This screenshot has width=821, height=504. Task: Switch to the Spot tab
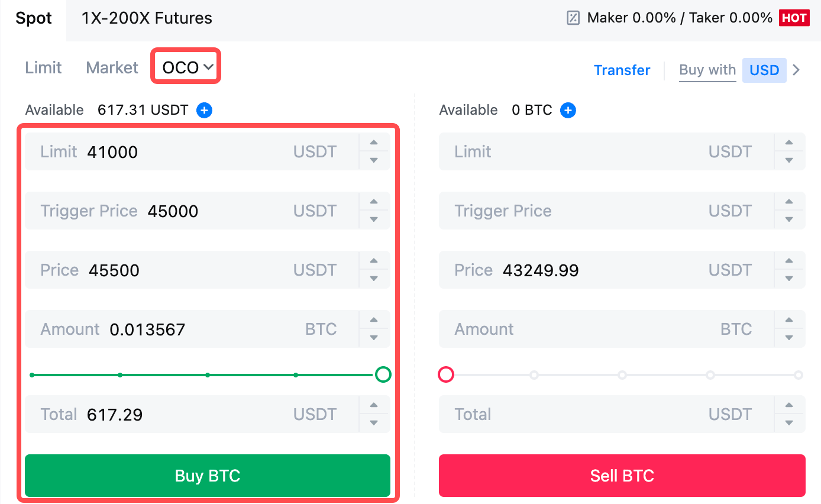click(34, 18)
